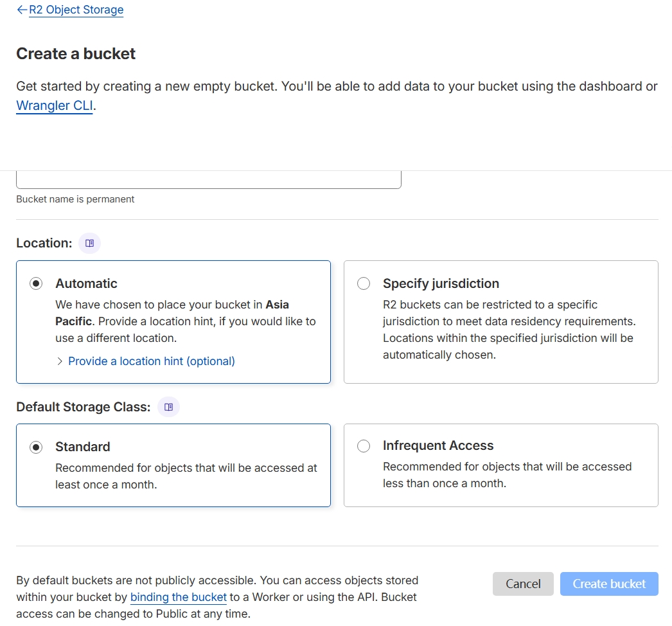Choose the Infrequent Access radio button
This screenshot has height=626, width=672.
pyautogui.click(x=364, y=446)
